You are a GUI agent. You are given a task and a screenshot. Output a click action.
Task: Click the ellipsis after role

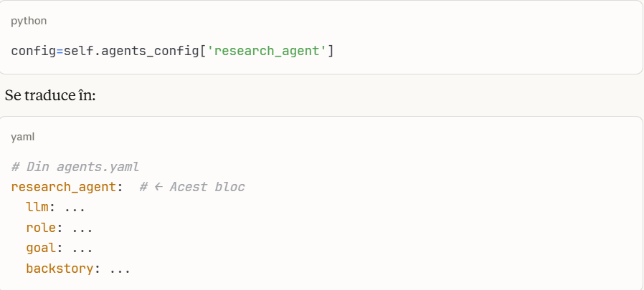[82, 228]
